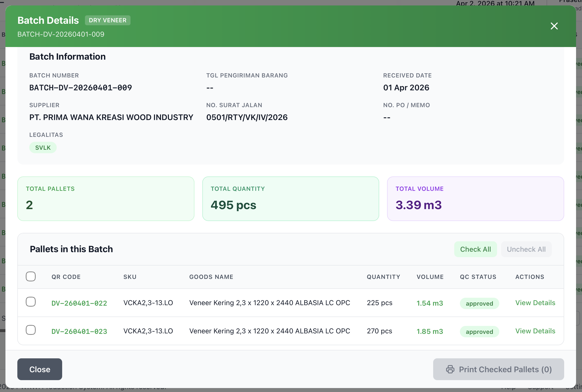Click the Total Pallets summary card
The height and width of the screenshot is (392, 582).
pyautogui.click(x=106, y=199)
